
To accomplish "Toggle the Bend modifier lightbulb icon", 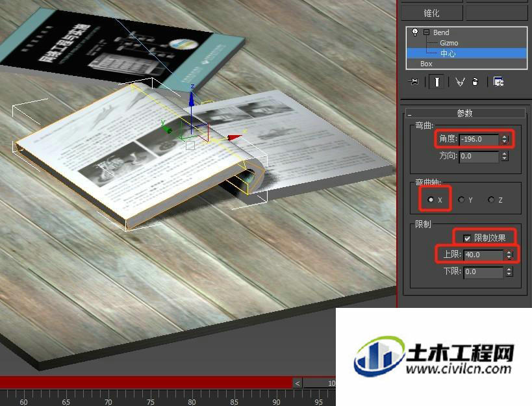I will pyautogui.click(x=414, y=32).
